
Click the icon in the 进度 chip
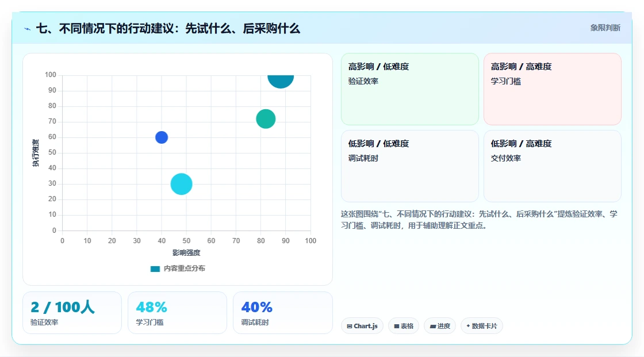pos(433,326)
